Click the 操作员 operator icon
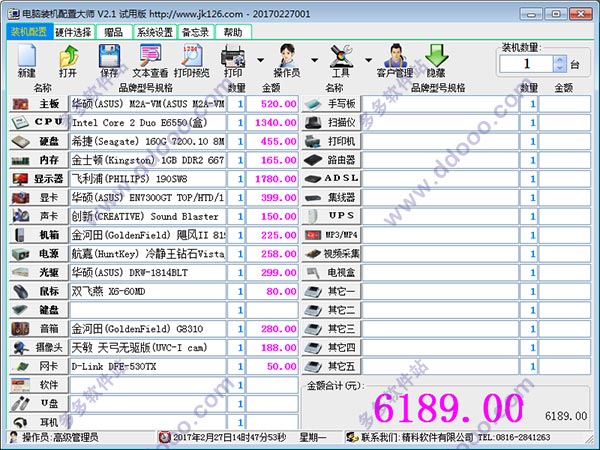The width and height of the screenshot is (600, 450). pyautogui.click(x=287, y=60)
